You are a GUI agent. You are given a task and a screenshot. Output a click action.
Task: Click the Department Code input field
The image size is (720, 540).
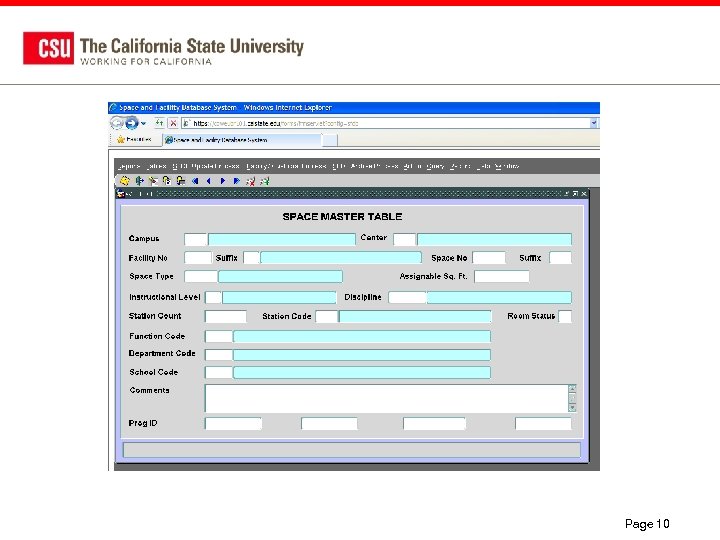(219, 355)
